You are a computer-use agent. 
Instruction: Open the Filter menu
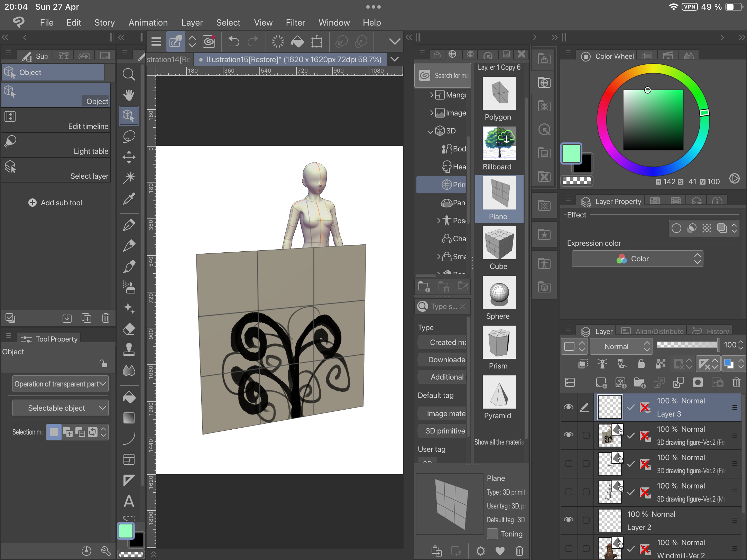(295, 22)
